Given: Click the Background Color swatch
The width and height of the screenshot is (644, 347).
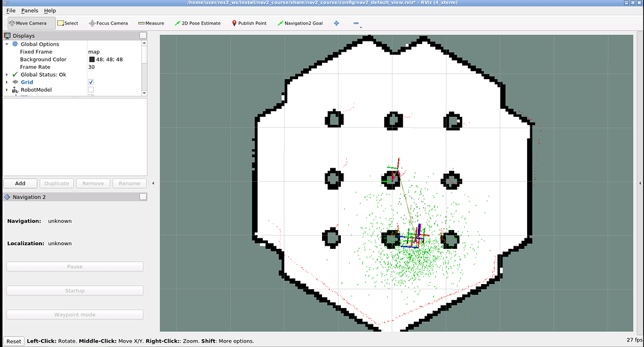Looking at the screenshot, I should click(x=92, y=60).
